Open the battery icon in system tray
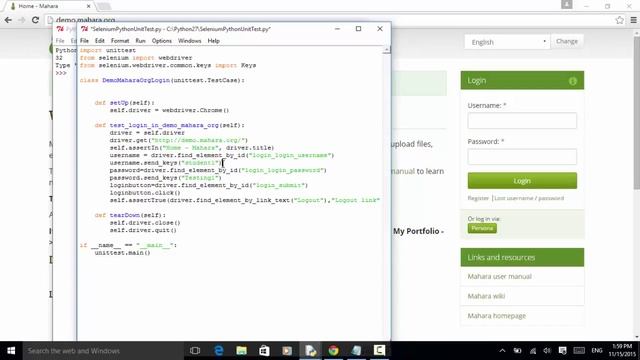Image resolution: width=640 pixels, height=360 pixels. coord(517,351)
